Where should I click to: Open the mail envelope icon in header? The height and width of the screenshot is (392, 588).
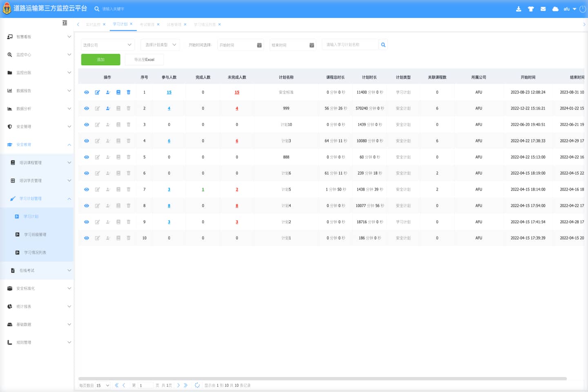(543, 9)
